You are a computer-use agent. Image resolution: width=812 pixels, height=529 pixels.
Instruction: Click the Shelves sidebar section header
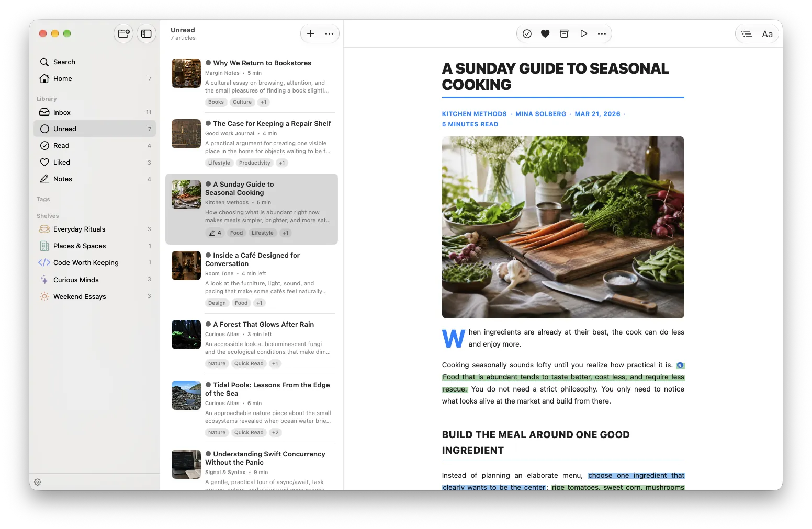point(48,216)
